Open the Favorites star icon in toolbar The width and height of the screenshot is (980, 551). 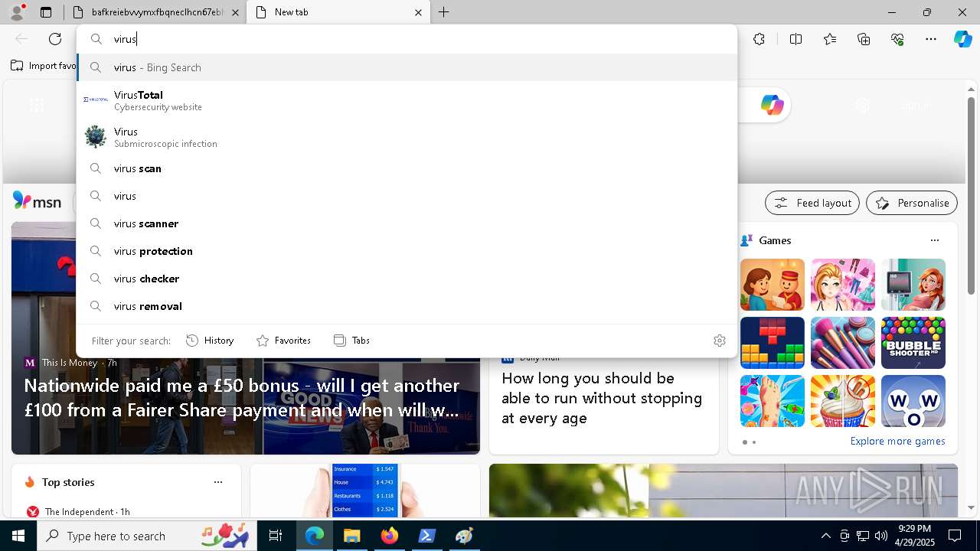(x=830, y=39)
